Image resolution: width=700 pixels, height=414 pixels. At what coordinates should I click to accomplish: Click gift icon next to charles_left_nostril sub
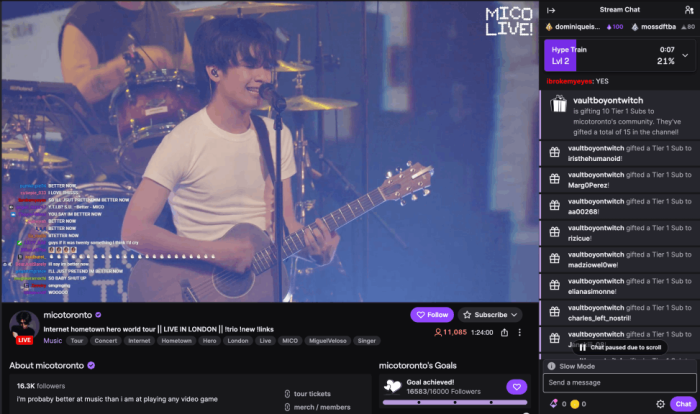pyautogui.click(x=554, y=312)
